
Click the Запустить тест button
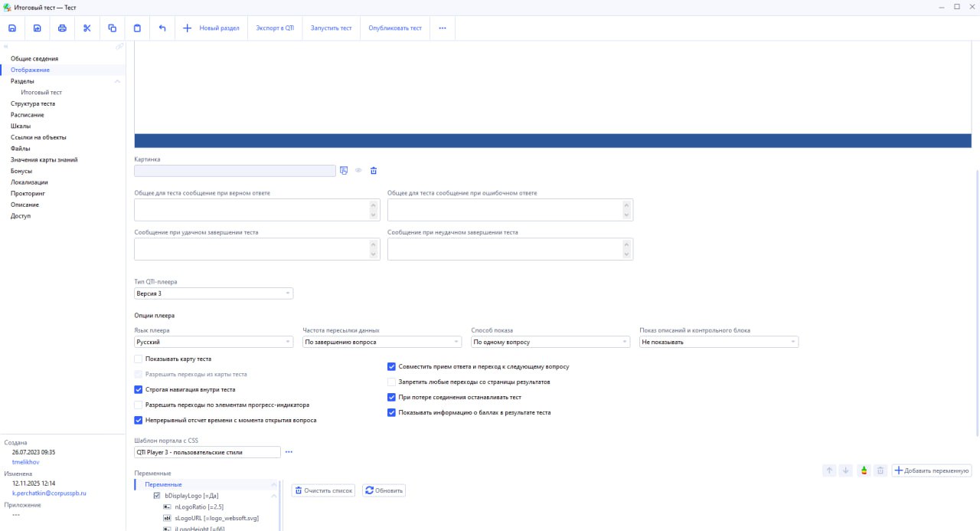[x=331, y=28]
